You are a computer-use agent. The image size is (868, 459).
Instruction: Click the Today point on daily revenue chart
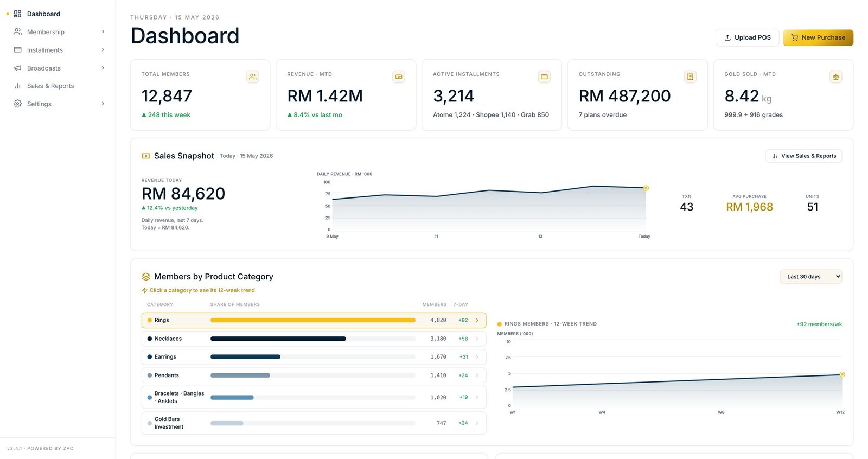click(646, 188)
